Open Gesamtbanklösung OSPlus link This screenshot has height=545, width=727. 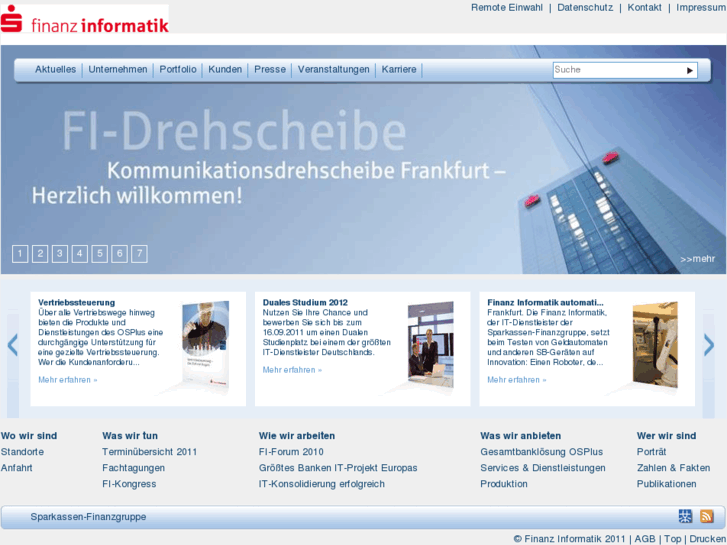tap(542, 452)
